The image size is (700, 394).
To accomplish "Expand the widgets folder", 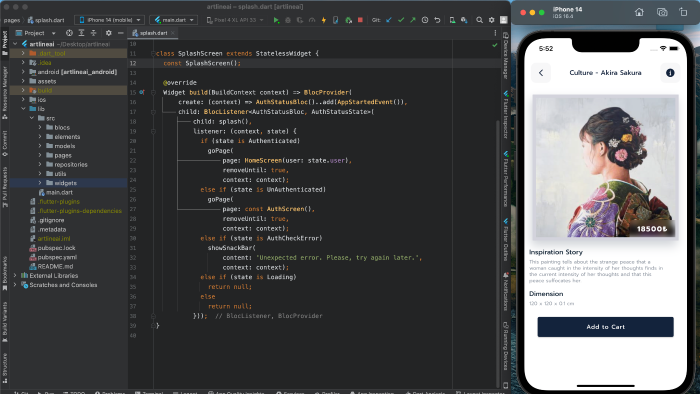I will tap(40, 183).
